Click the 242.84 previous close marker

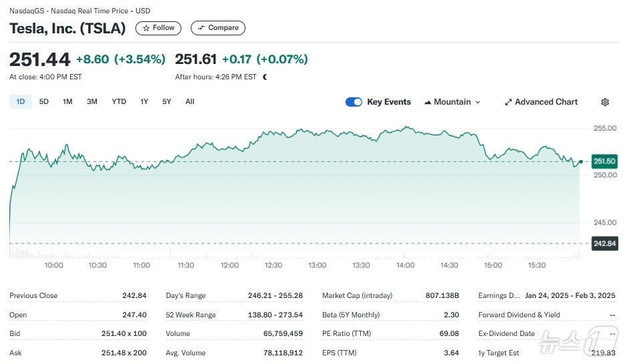tap(604, 243)
